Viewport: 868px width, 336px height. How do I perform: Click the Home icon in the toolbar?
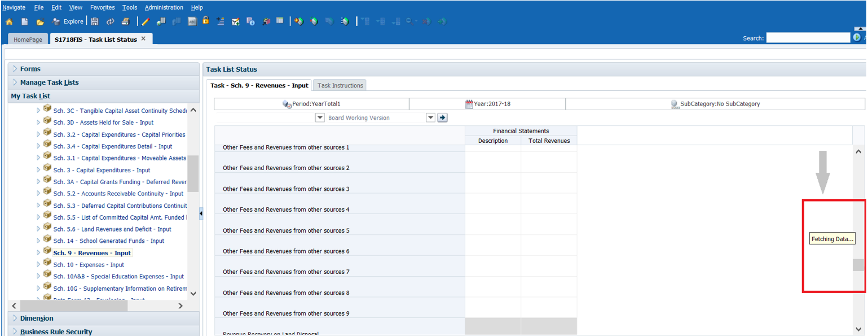(x=9, y=21)
